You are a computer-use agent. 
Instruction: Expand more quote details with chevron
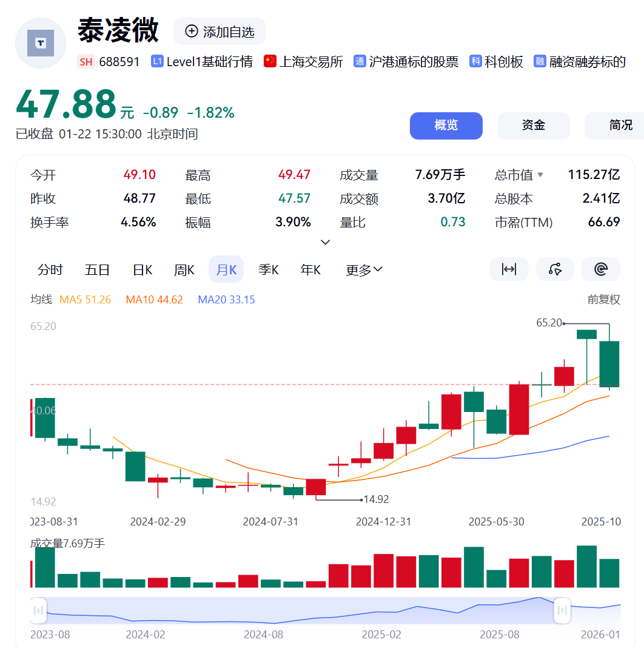pyautogui.click(x=325, y=242)
